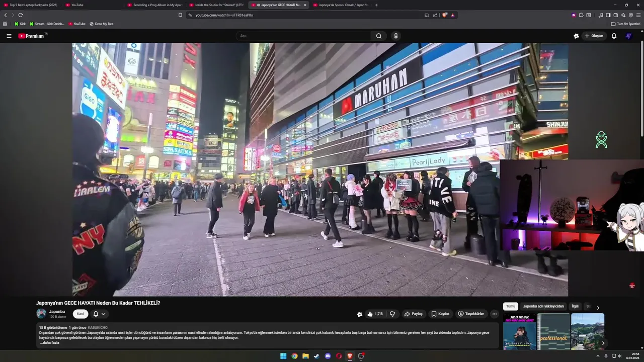Open a new browser tab

coord(376,5)
